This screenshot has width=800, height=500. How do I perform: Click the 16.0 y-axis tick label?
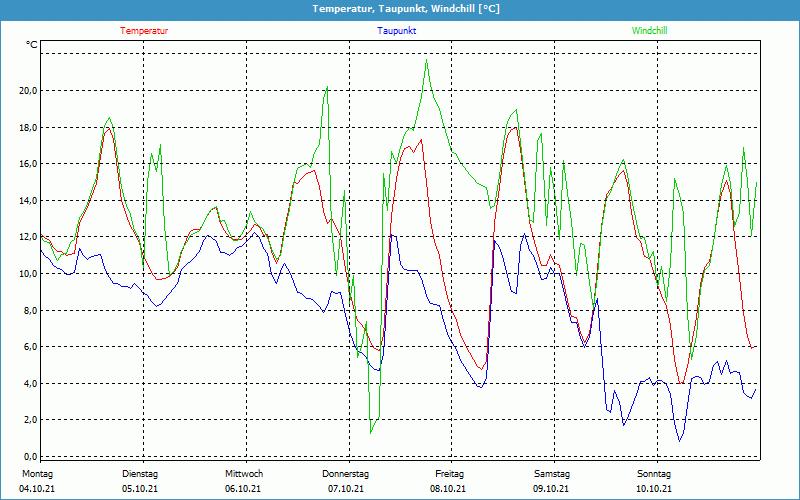pyautogui.click(x=28, y=164)
